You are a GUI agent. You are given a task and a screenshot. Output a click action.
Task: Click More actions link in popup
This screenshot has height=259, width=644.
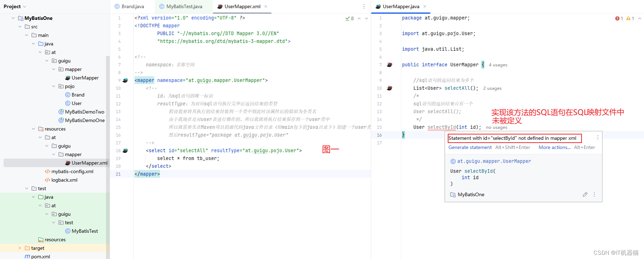pyautogui.click(x=555, y=147)
